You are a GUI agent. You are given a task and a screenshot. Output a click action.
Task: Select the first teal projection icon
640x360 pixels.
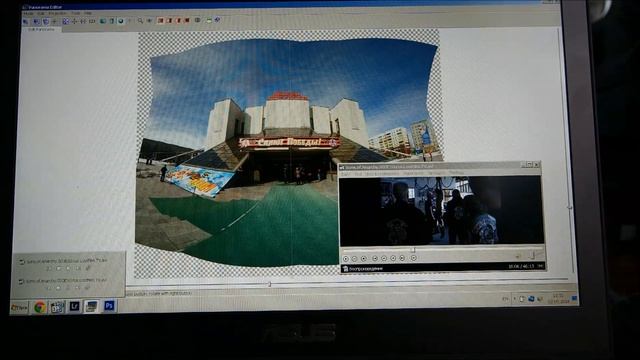coord(103,20)
